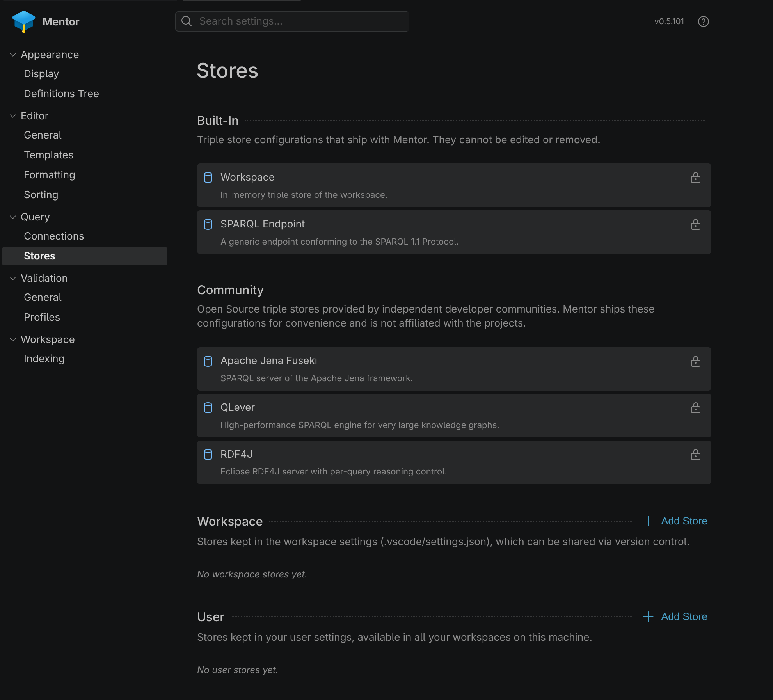This screenshot has height=700, width=773.
Task: Focus the Search settings field
Action: pos(292,21)
